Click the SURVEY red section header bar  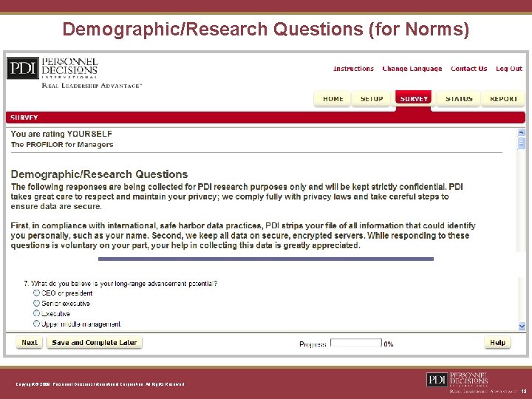265,117
